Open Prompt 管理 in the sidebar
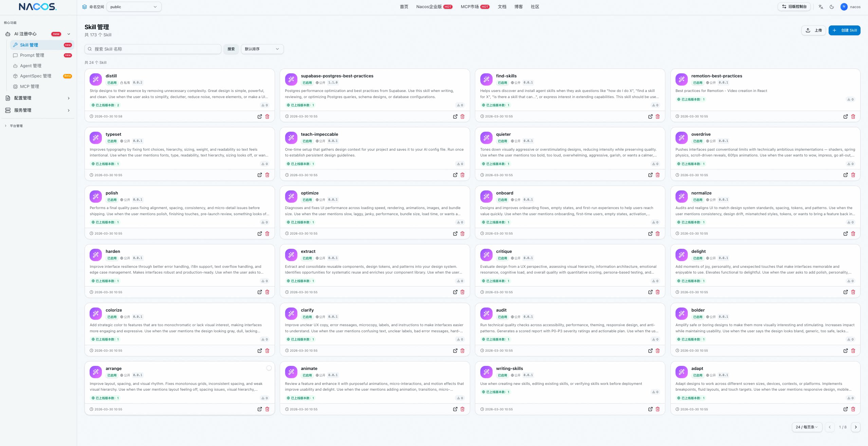This screenshot has height=446, width=868. pos(32,55)
